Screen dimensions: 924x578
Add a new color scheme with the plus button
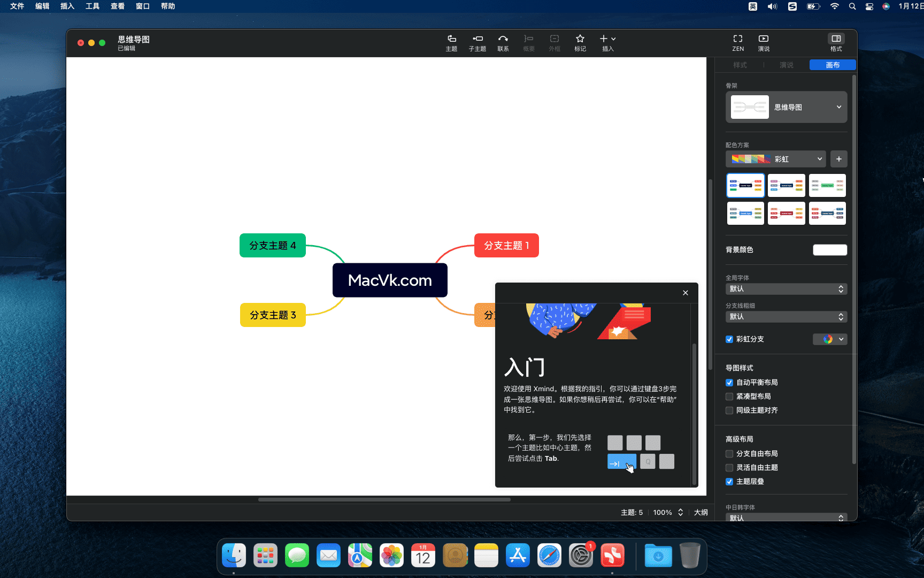(839, 159)
